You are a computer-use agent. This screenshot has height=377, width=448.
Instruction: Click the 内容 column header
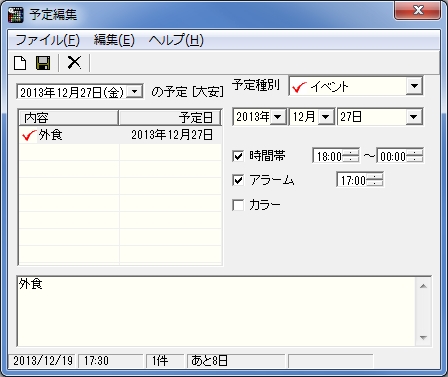click(x=69, y=118)
